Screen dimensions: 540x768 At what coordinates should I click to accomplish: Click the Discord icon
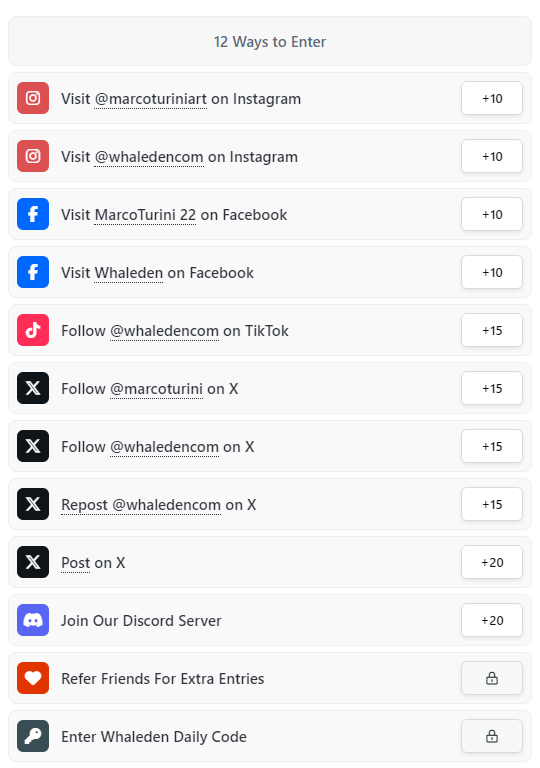point(33,620)
